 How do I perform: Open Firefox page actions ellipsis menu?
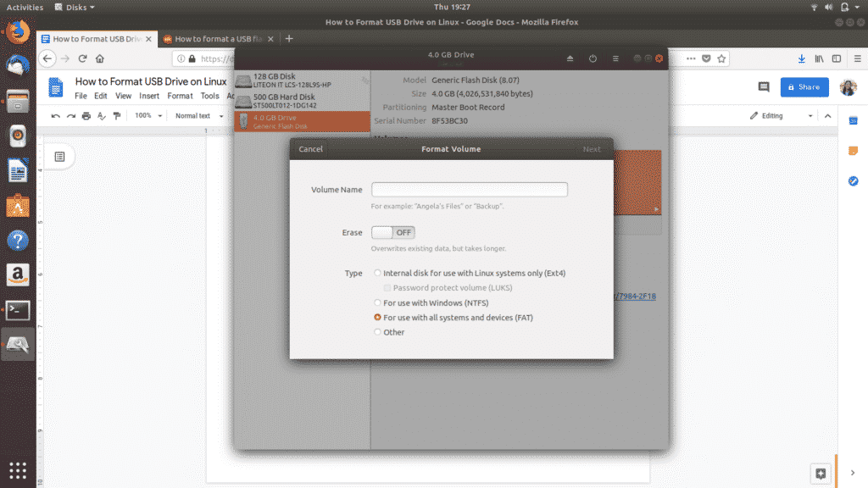691,58
